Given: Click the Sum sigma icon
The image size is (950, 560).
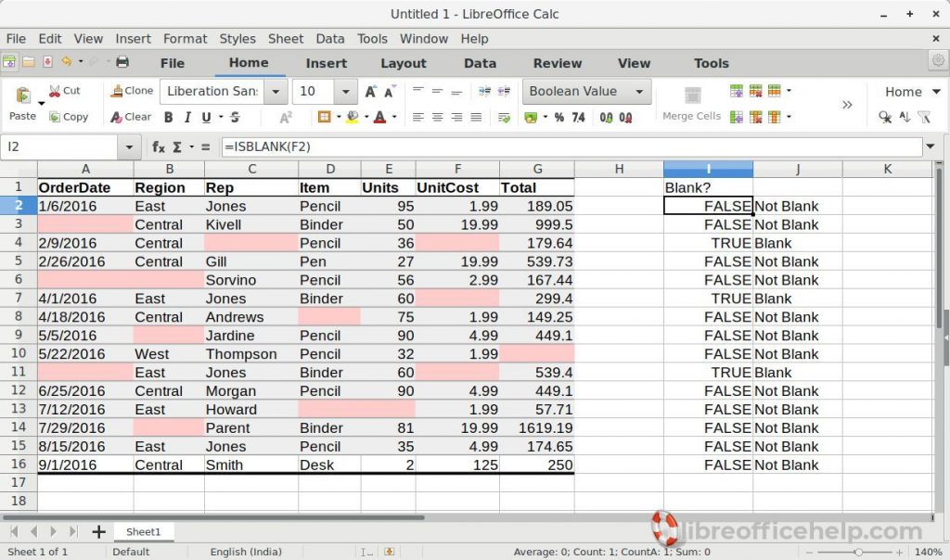Looking at the screenshot, I should coord(177,146).
